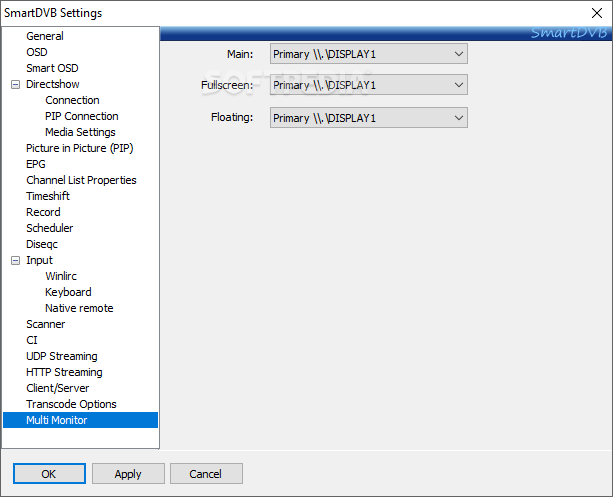Open the General settings page
Image resolution: width=613 pixels, height=497 pixels.
(x=45, y=36)
